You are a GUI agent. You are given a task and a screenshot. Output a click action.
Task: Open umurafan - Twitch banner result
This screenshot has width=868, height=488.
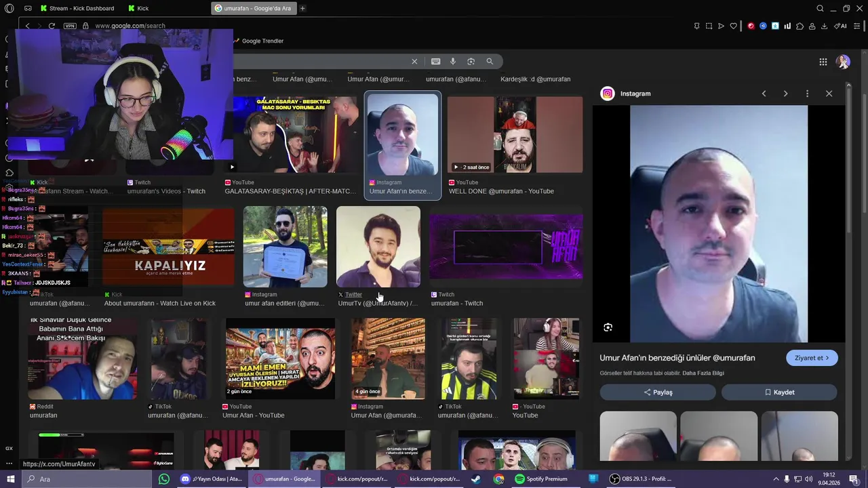(x=506, y=247)
